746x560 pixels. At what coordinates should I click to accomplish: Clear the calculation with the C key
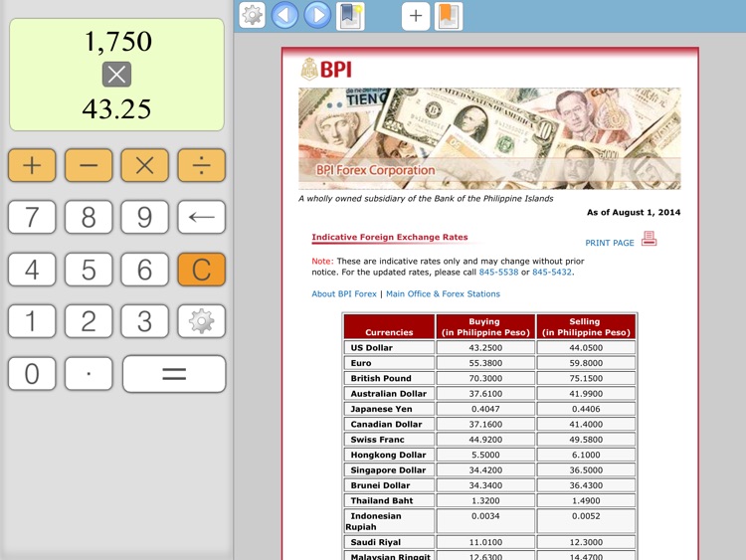pyautogui.click(x=201, y=270)
